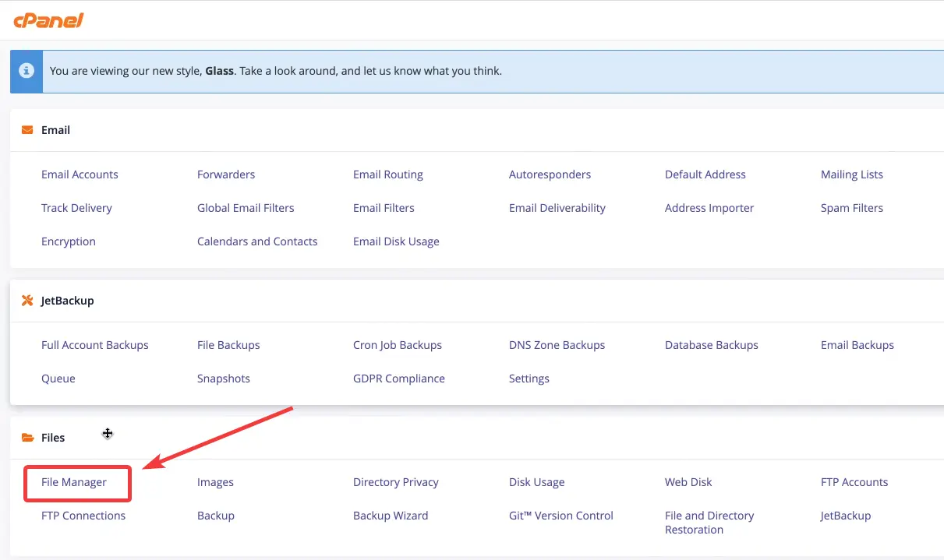Open Backup link in Files
Screen dimensions: 944x560
click(x=216, y=516)
